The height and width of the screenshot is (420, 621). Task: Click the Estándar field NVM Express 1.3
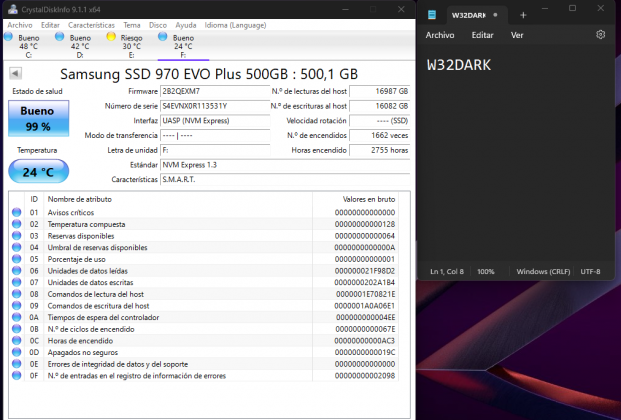(x=285, y=165)
